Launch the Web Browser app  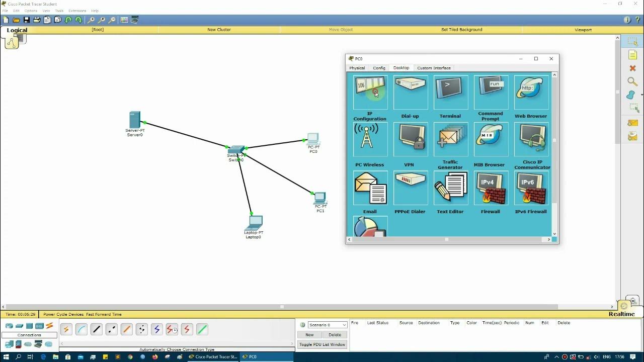coord(531,93)
